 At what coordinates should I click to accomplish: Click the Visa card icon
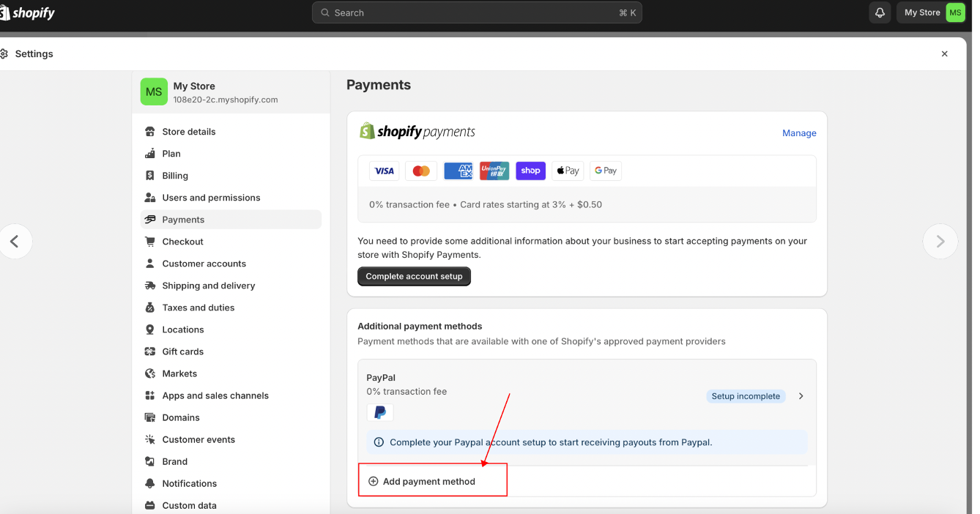coord(385,171)
